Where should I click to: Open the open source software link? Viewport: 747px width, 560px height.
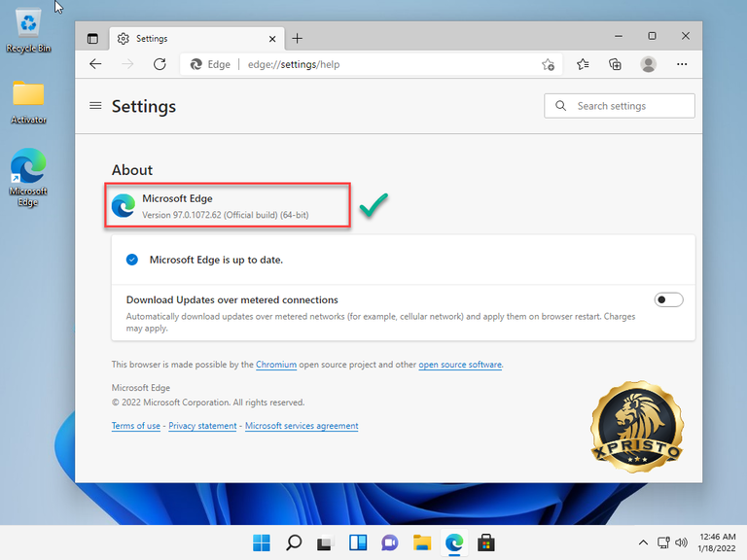(x=460, y=365)
